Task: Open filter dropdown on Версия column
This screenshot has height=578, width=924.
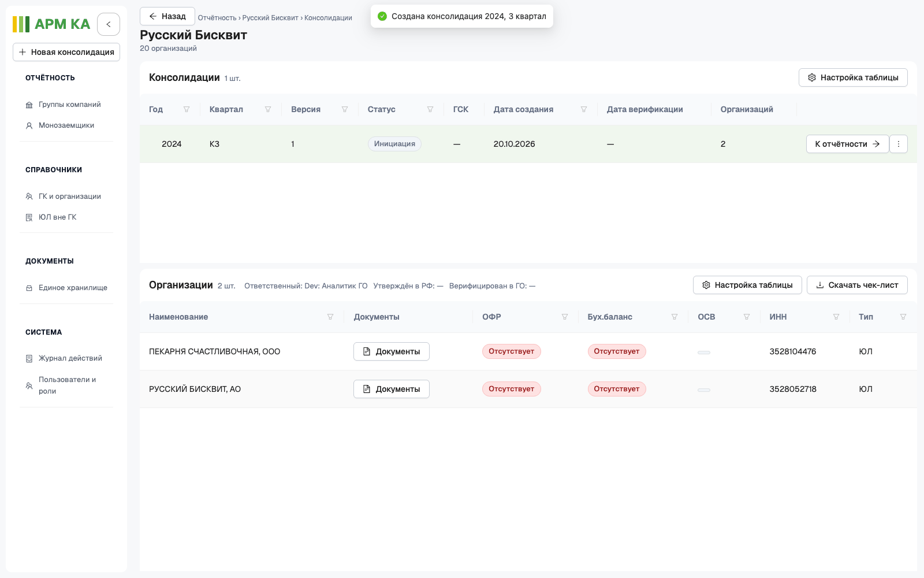Action: 345,109
